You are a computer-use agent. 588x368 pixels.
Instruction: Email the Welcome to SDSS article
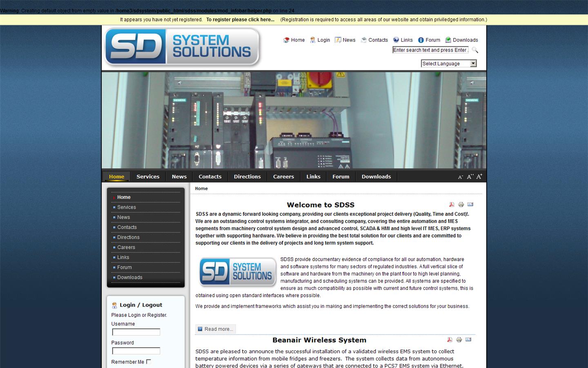(470, 204)
